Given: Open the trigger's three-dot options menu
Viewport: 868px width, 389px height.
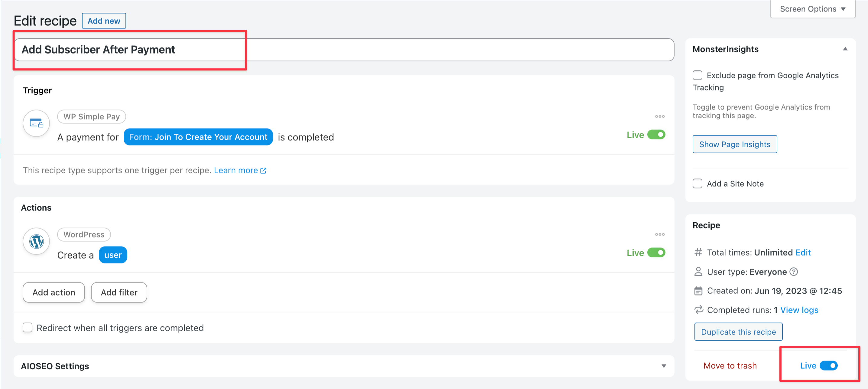Looking at the screenshot, I should point(660,116).
